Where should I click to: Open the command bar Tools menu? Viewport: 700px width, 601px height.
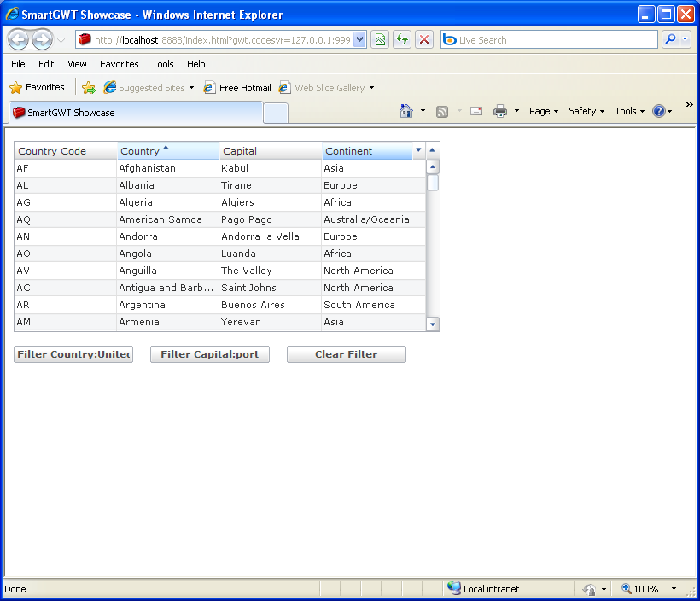pos(629,111)
